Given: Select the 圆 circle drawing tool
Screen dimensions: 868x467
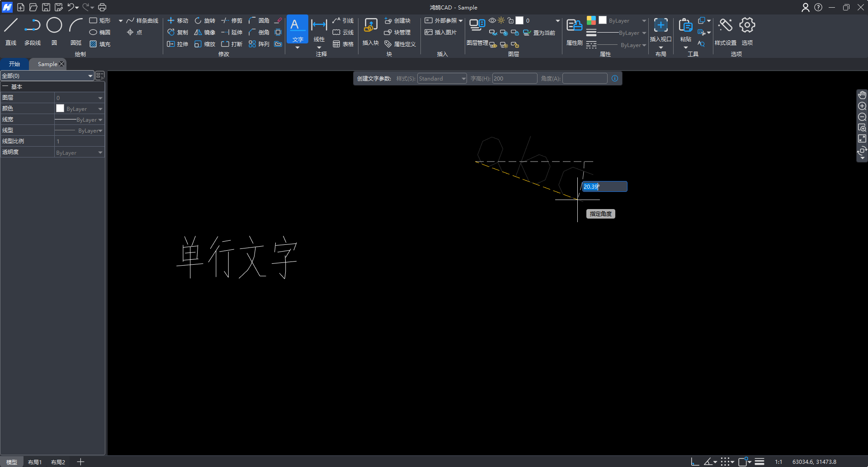Looking at the screenshot, I should click(54, 31).
